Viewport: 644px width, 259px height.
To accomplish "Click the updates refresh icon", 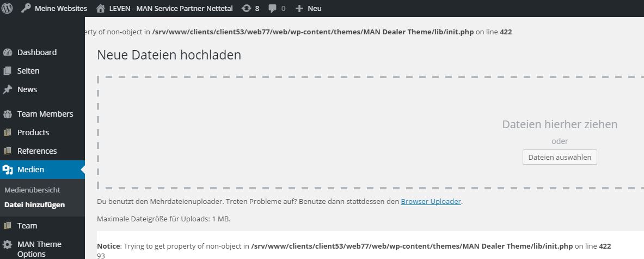I will (x=246, y=8).
